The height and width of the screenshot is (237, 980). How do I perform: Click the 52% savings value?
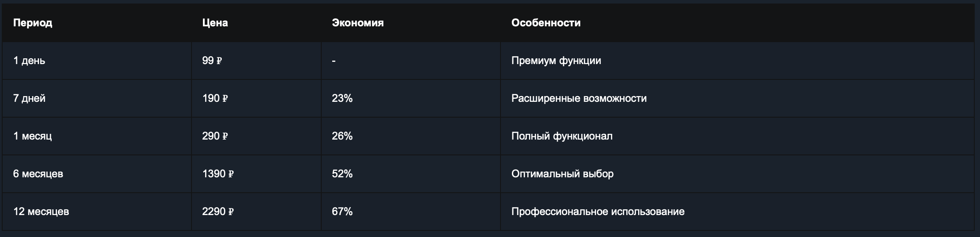point(342,174)
